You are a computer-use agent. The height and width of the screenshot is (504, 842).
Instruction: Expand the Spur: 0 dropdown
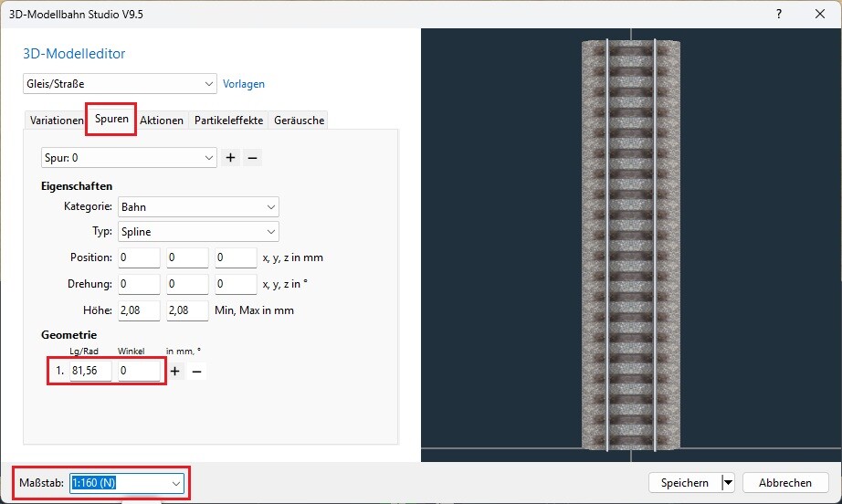(129, 158)
